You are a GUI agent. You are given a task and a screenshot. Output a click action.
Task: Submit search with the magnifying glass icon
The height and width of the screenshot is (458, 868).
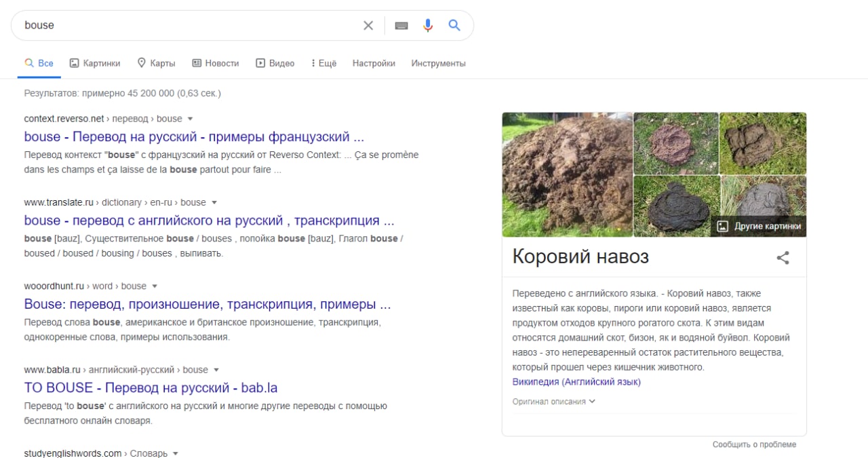(454, 25)
